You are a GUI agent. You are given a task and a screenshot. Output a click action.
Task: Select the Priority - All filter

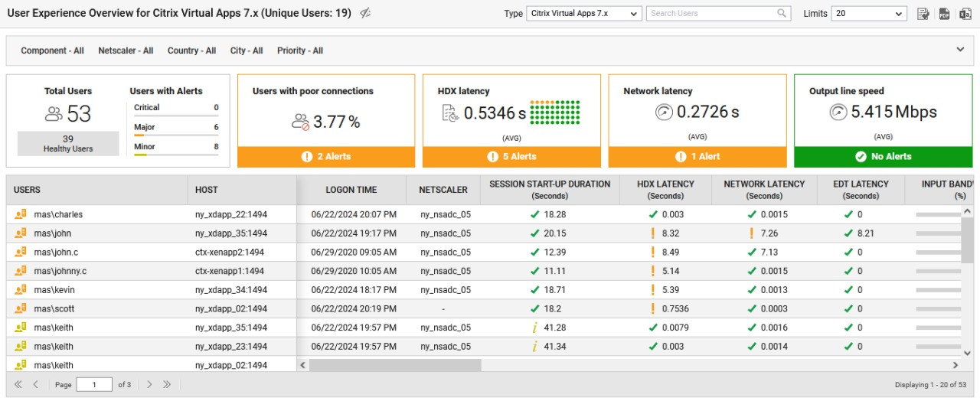pos(300,51)
